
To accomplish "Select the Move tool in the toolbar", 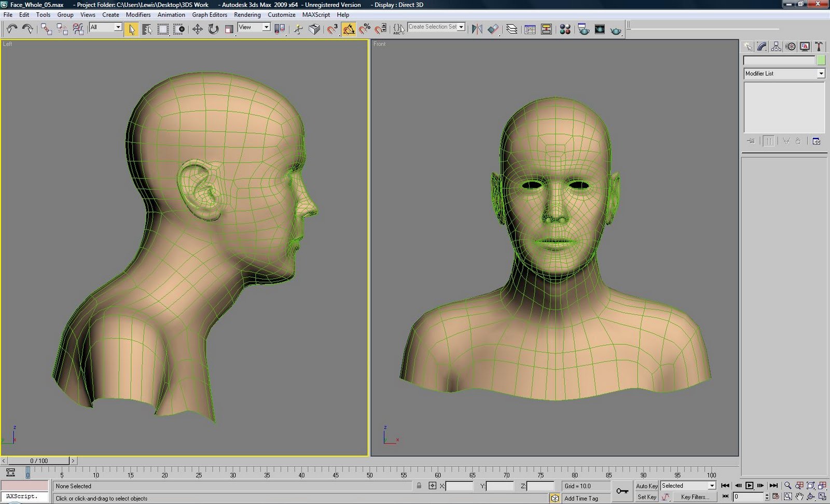I will click(x=197, y=29).
